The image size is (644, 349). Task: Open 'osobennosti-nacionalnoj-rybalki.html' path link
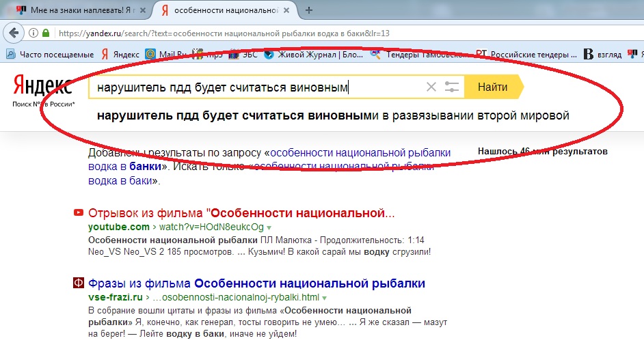tap(236, 297)
